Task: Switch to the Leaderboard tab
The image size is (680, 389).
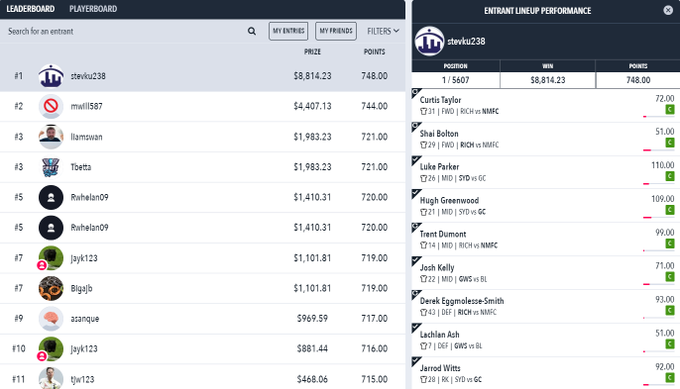Action: [x=30, y=9]
